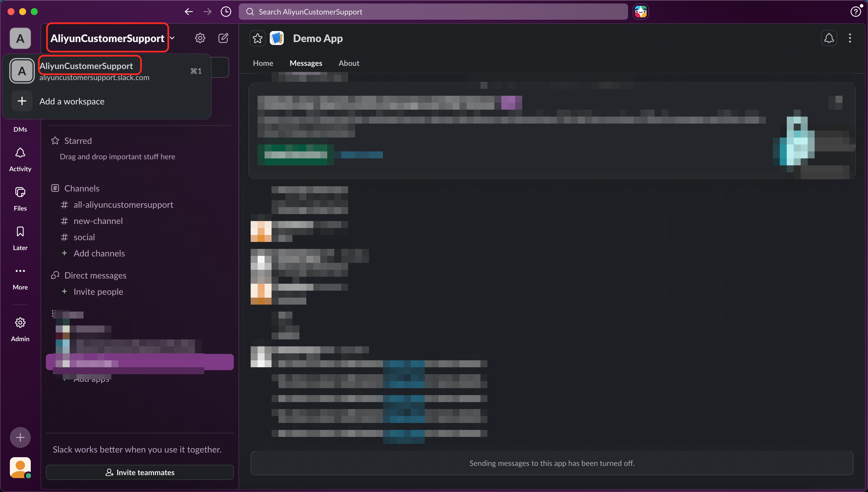
Task: Click the disabled message input box
Action: tap(552, 463)
